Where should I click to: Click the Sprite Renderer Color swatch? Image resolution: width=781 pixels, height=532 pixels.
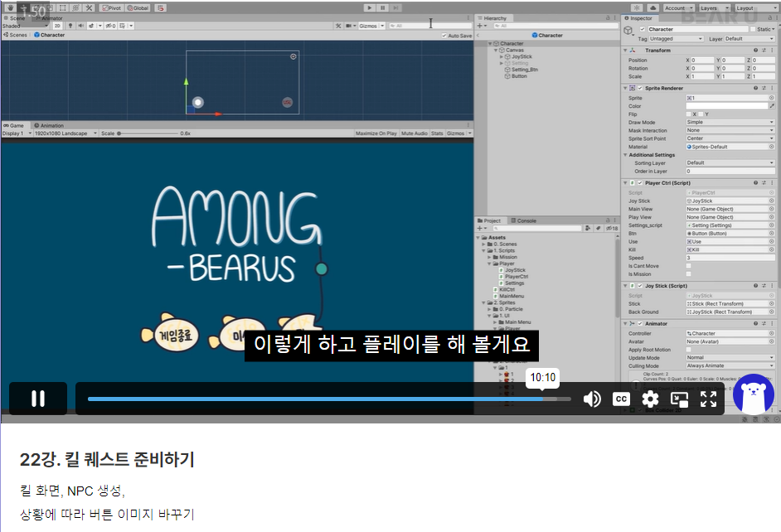(727, 106)
